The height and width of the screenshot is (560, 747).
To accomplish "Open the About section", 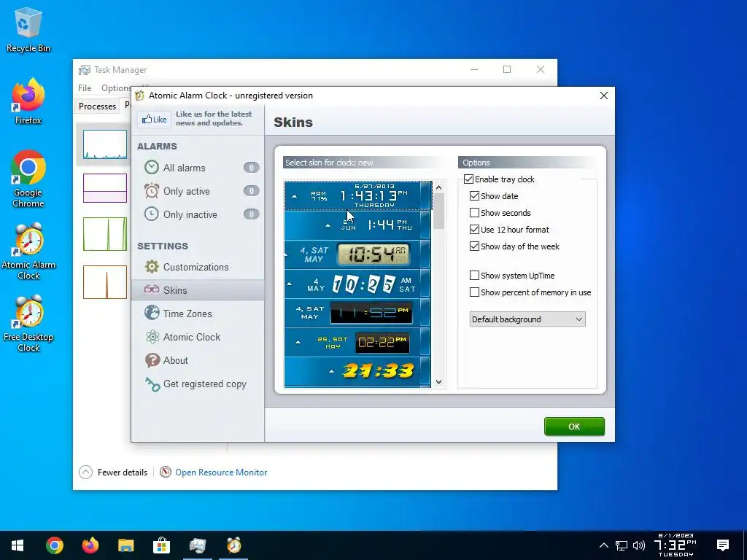I will (197, 360).
